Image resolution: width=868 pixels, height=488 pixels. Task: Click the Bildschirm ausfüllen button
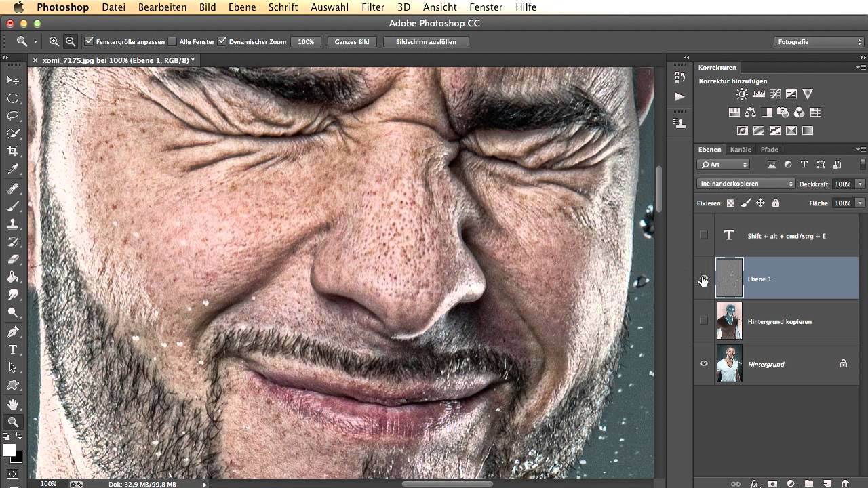[426, 41]
